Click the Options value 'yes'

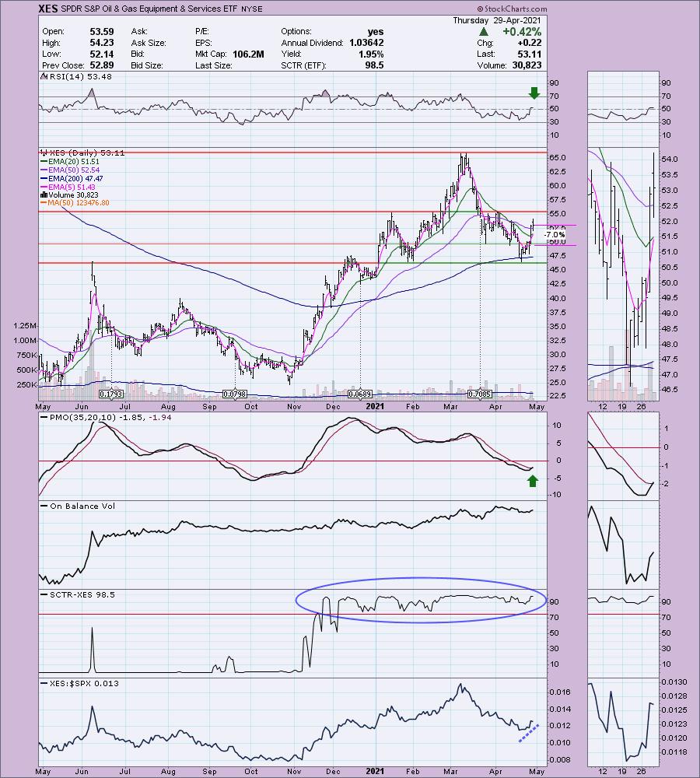376,31
